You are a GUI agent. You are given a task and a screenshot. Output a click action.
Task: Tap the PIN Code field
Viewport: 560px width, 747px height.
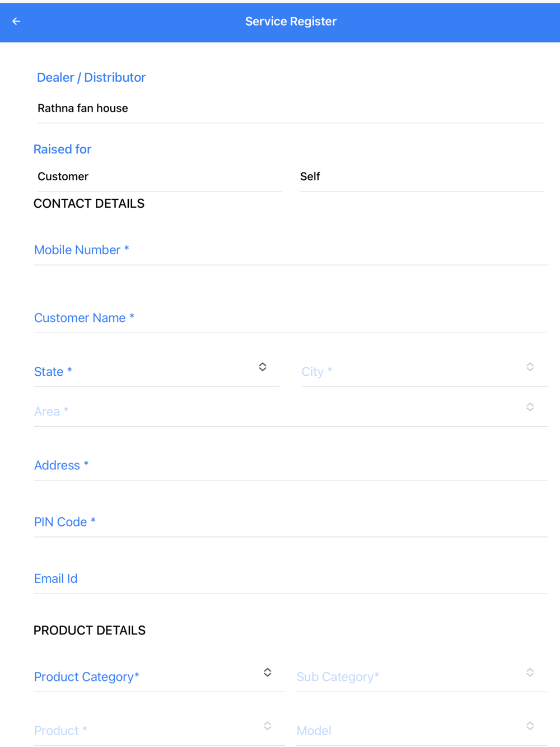(290, 522)
